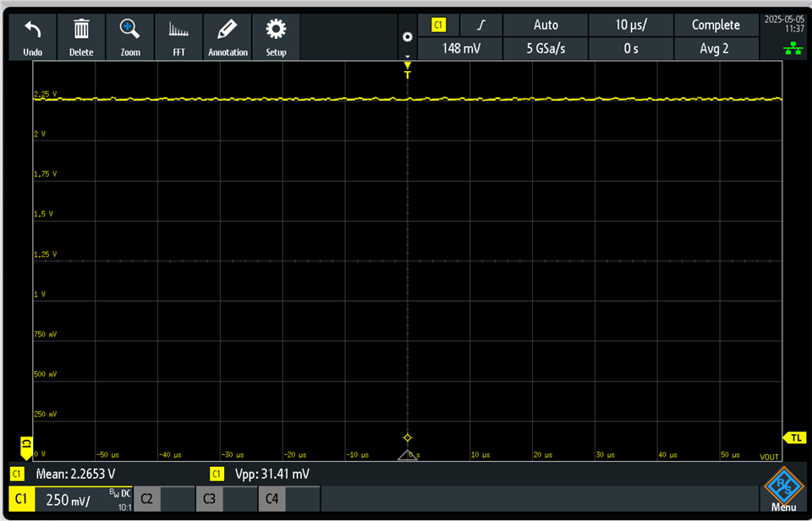
Task: Open the 148 mV trigger level field
Action: pyautogui.click(x=460, y=49)
